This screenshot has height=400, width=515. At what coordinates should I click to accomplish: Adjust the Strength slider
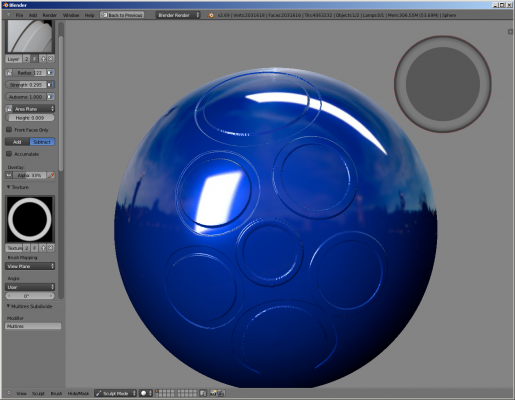coord(26,85)
